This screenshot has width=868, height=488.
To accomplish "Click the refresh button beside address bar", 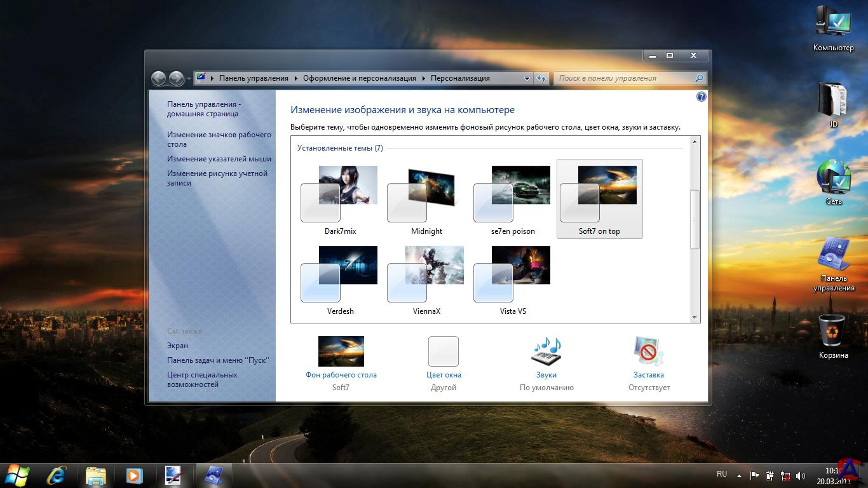I will [541, 78].
